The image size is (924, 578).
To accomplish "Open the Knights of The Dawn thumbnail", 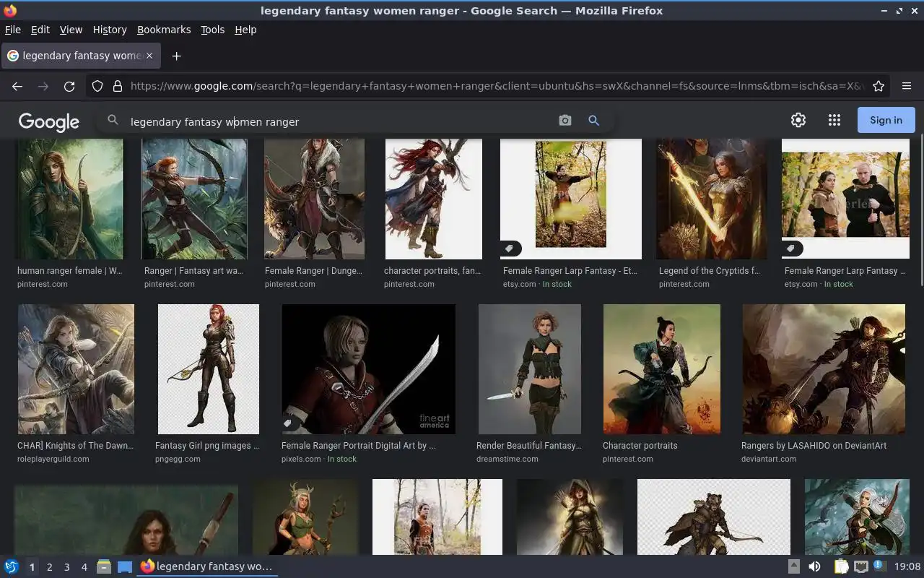I will (x=76, y=369).
